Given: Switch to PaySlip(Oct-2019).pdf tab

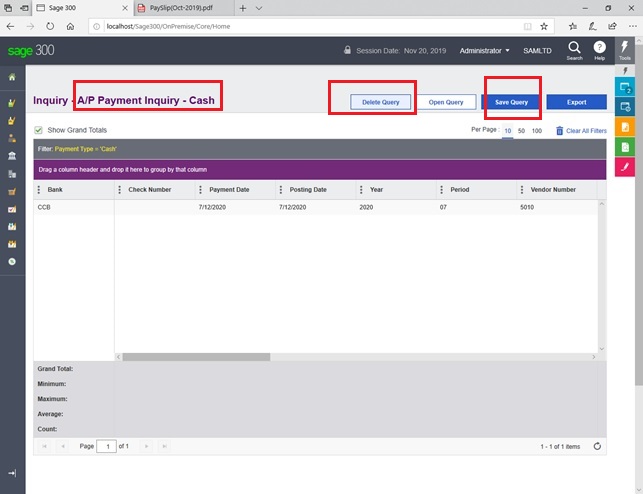Looking at the screenshot, I should pos(184,8).
